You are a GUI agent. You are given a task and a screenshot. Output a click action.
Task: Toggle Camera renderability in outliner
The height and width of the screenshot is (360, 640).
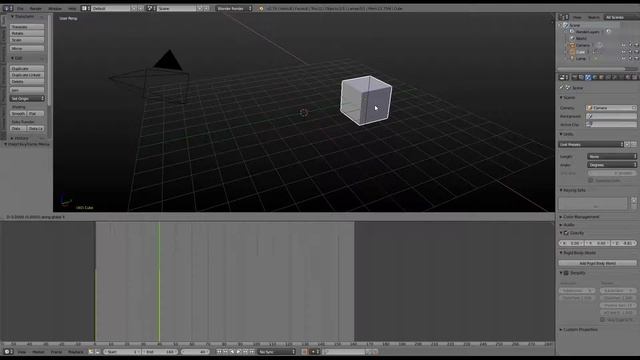637,45
